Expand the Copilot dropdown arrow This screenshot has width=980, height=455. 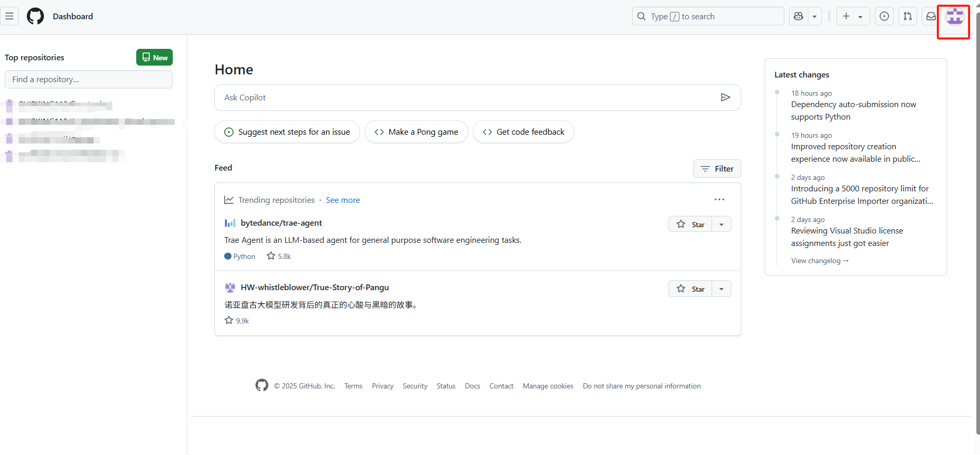(x=815, y=16)
